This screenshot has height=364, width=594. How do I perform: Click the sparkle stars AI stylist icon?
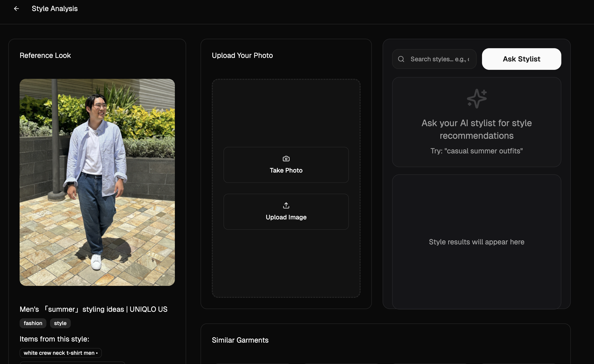[x=477, y=98]
